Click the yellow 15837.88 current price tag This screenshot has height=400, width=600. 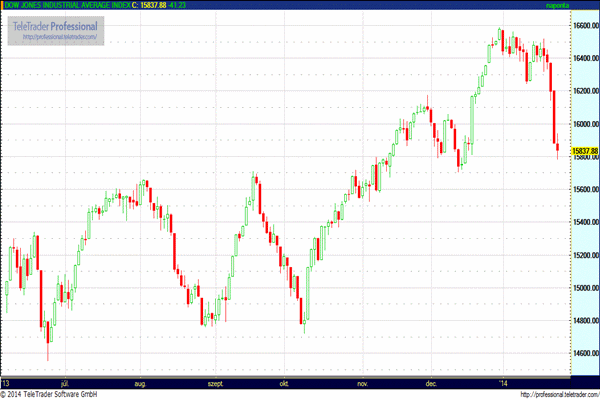coord(585,151)
